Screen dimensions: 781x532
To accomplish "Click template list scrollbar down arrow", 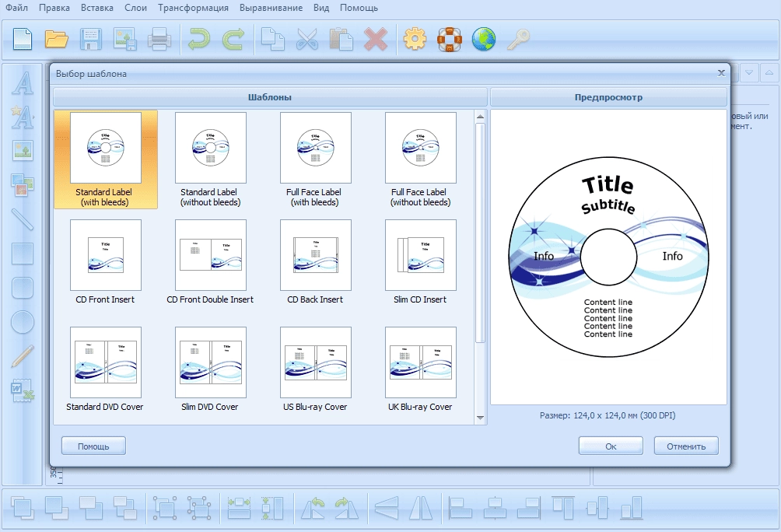I will pyautogui.click(x=480, y=418).
